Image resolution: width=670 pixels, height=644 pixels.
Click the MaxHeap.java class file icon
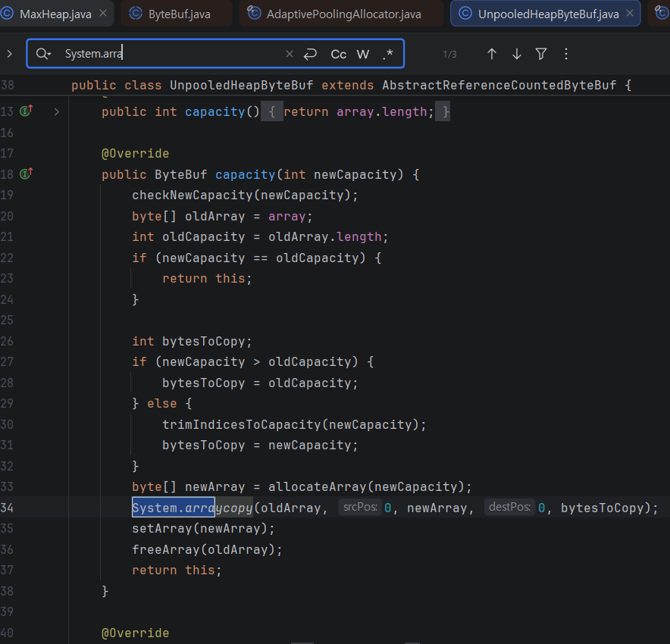(6, 14)
